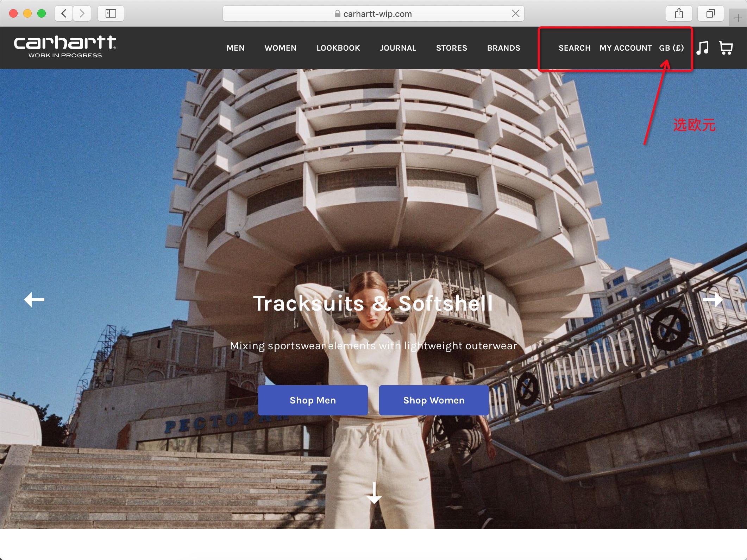Viewport: 747px width, 560px height.
Task: Click the right carousel arrow
Action: [713, 300]
